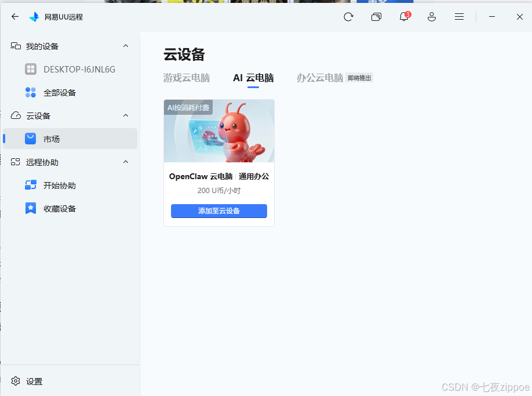
Task: Click the 通用办公 label on card
Action: (254, 176)
